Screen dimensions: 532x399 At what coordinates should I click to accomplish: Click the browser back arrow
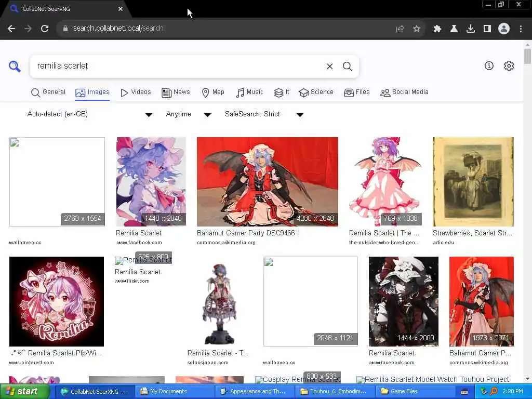[x=11, y=29]
